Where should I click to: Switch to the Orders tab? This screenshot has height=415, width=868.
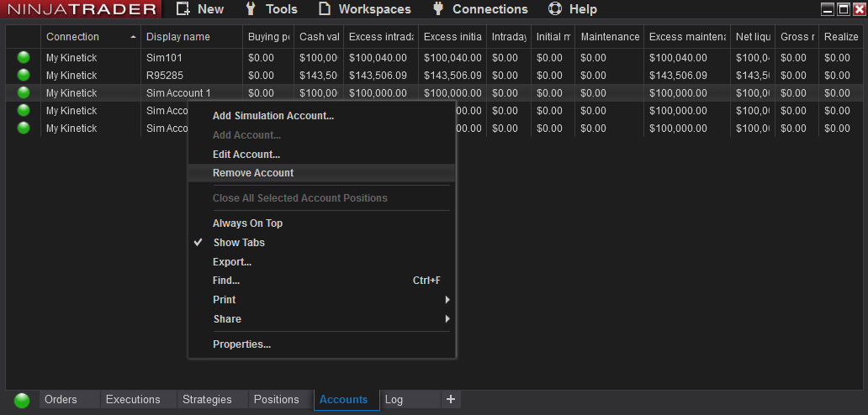click(x=70, y=400)
